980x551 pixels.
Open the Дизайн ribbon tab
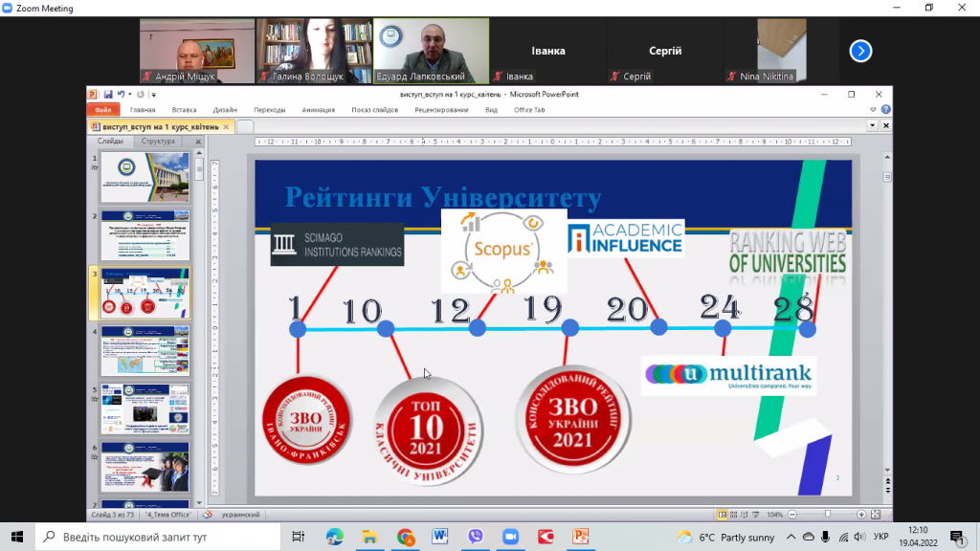click(x=225, y=110)
